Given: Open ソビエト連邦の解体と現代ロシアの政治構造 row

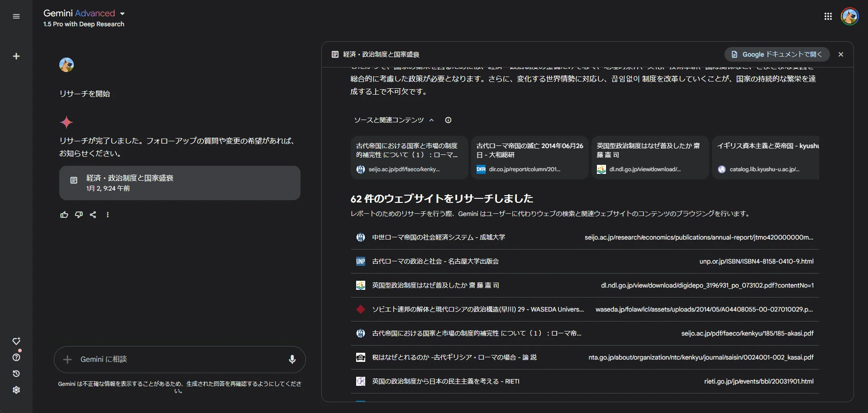Looking at the screenshot, I should (585, 309).
